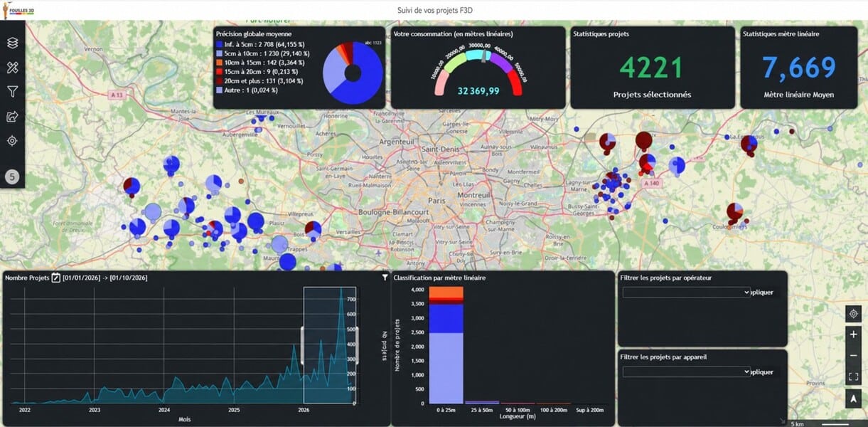868x427 pixels.
Task: Click the right handle of the date range selector
Action: (355, 345)
